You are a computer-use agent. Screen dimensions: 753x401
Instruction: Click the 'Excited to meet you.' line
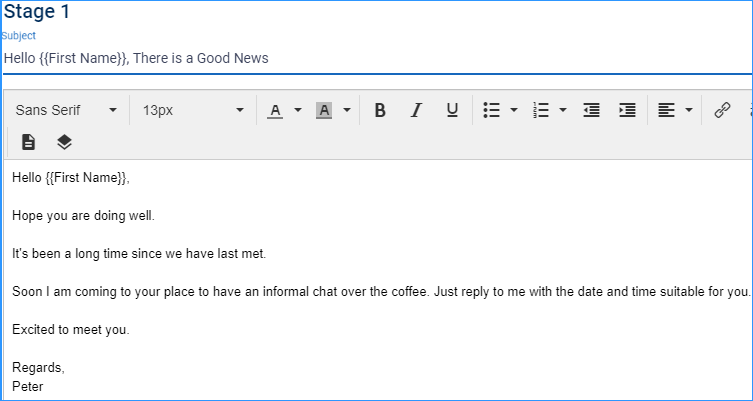(x=71, y=330)
